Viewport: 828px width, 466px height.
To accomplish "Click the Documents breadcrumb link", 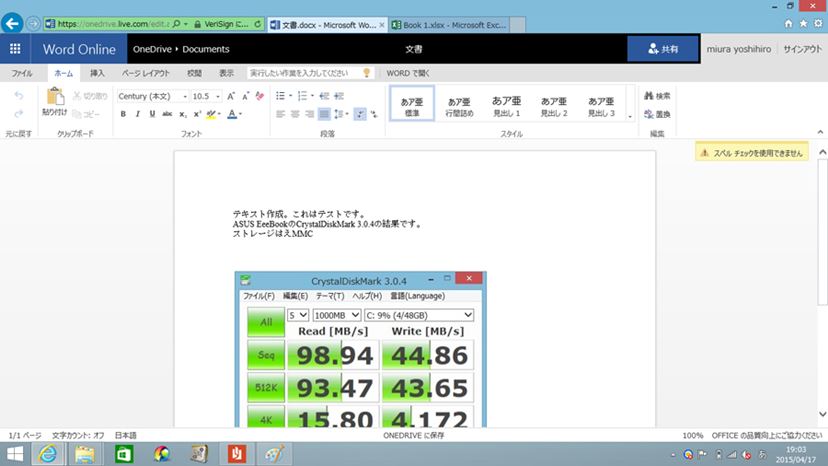I will point(206,49).
